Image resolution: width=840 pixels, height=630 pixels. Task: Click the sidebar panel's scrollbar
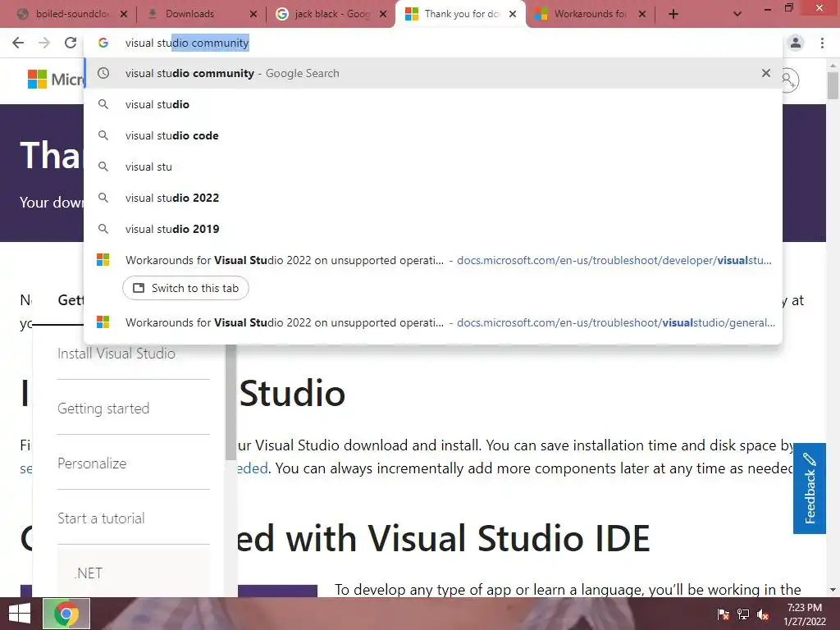[x=231, y=402]
